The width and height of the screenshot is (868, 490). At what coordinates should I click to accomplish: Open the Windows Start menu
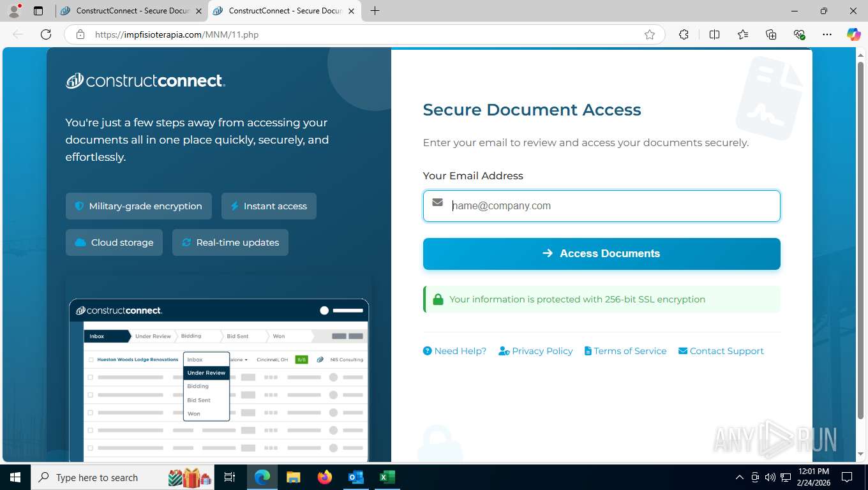click(15, 477)
